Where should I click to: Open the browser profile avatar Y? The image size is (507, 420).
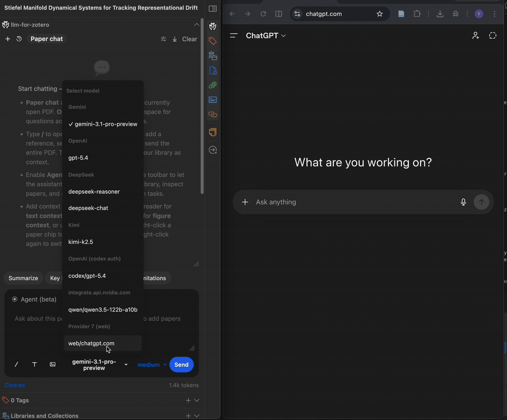[x=479, y=14]
